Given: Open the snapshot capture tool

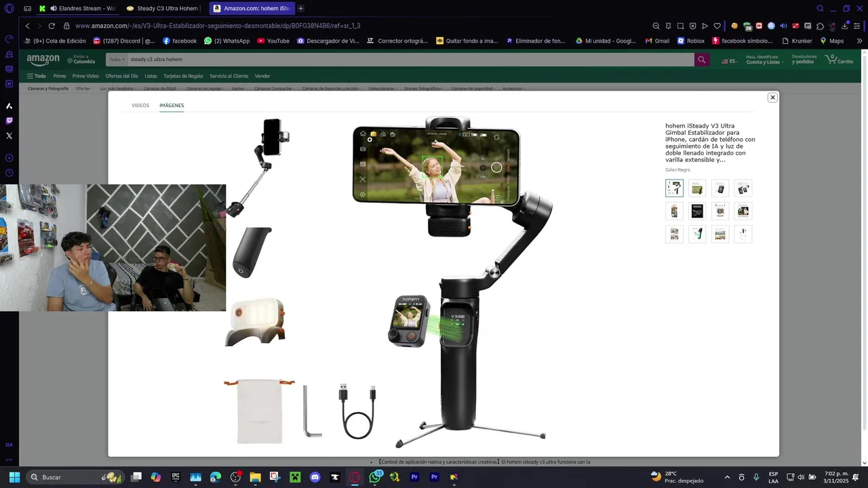Looking at the screenshot, I should (x=680, y=26).
